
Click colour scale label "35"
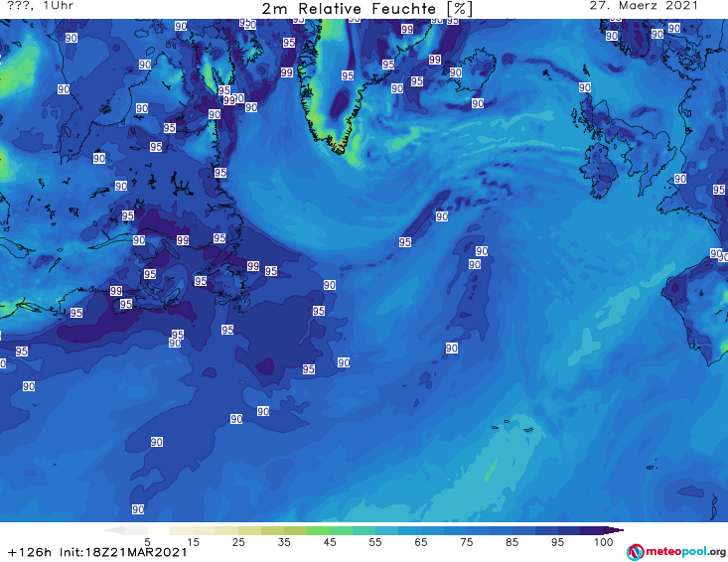click(284, 541)
